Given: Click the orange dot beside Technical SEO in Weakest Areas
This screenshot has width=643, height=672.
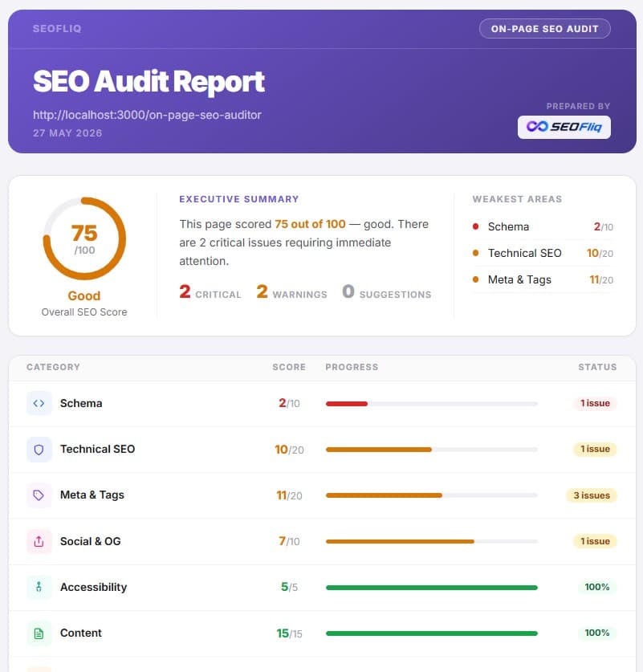Looking at the screenshot, I should (x=475, y=253).
